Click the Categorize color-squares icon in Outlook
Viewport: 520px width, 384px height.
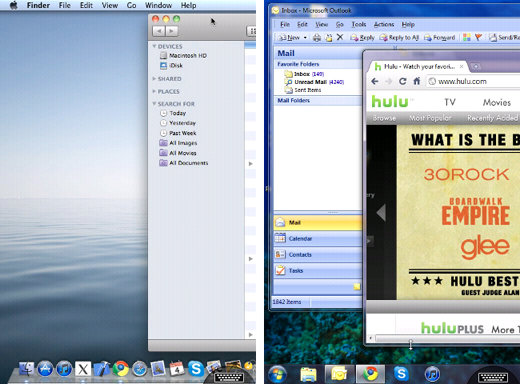point(467,37)
